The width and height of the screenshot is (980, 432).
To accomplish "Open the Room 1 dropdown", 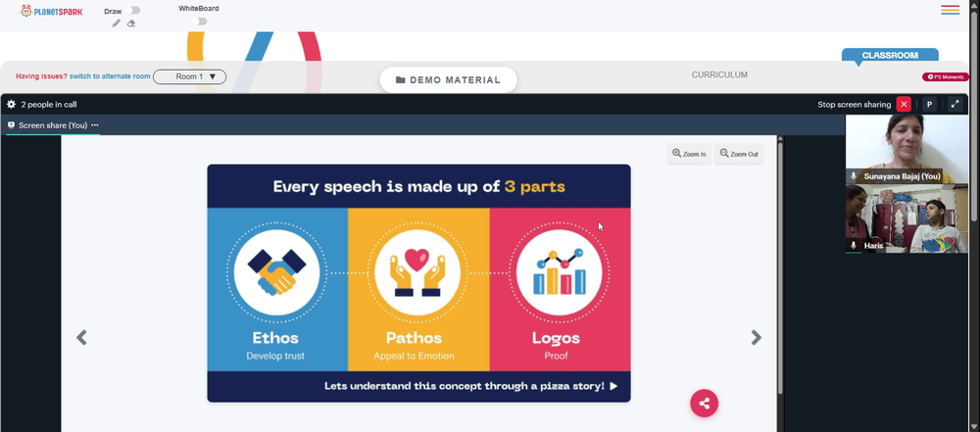I will click(189, 76).
